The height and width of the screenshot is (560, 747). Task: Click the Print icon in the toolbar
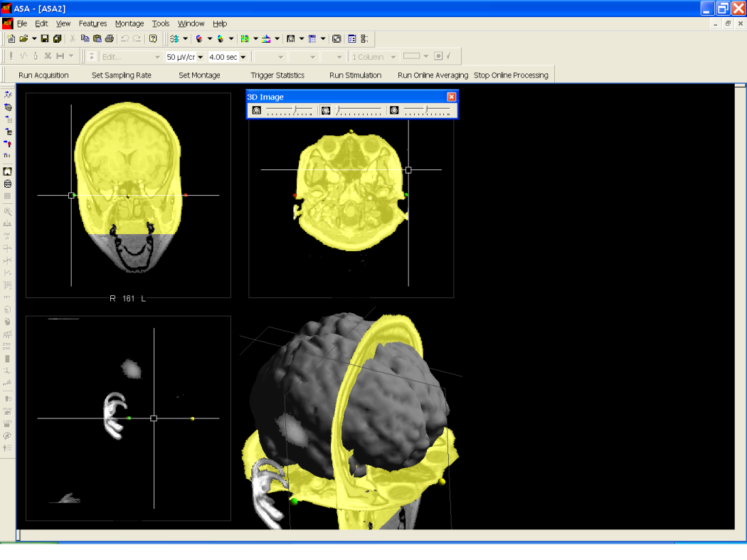tap(110, 38)
